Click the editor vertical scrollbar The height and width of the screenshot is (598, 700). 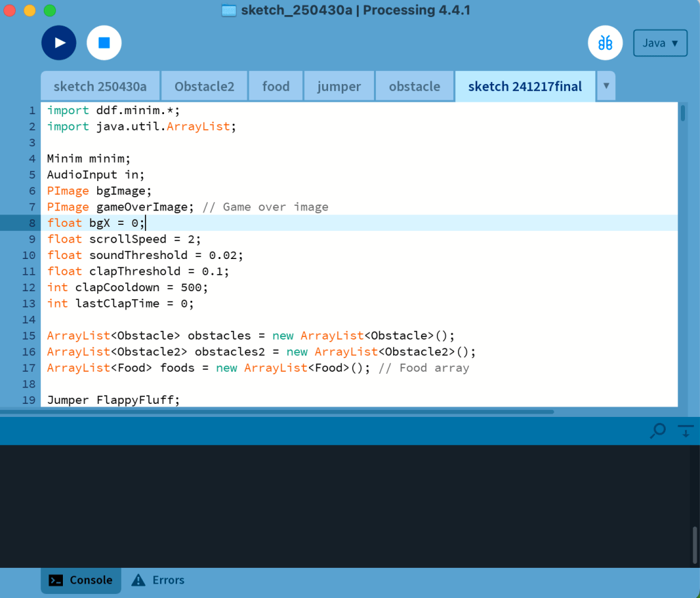tap(683, 113)
